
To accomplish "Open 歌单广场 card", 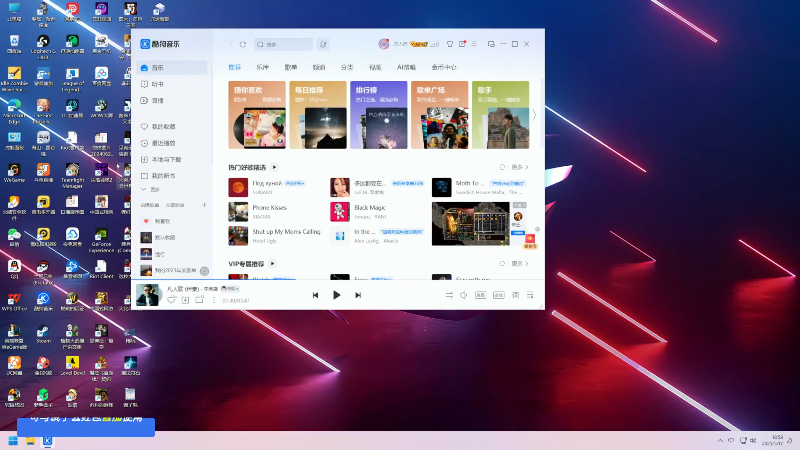I will point(439,115).
